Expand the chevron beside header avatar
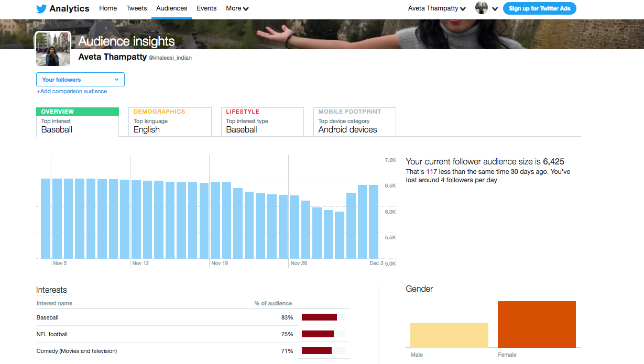The height and width of the screenshot is (364, 644). point(495,9)
